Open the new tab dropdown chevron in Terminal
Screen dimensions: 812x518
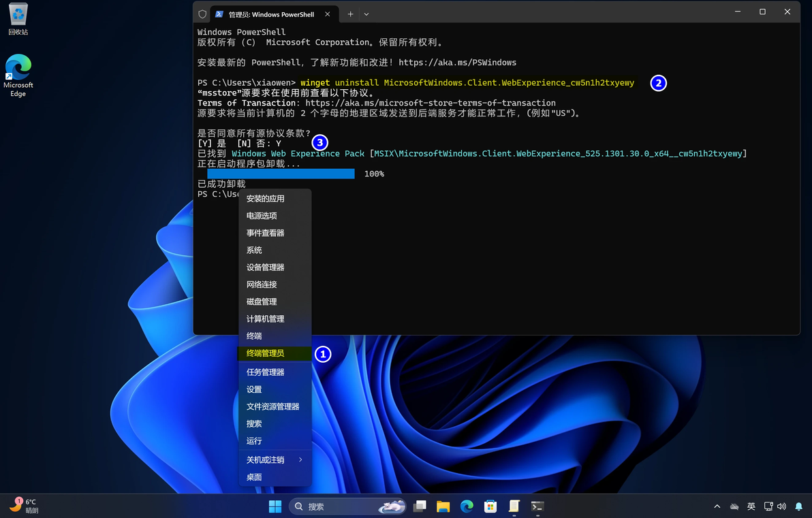pyautogui.click(x=366, y=14)
